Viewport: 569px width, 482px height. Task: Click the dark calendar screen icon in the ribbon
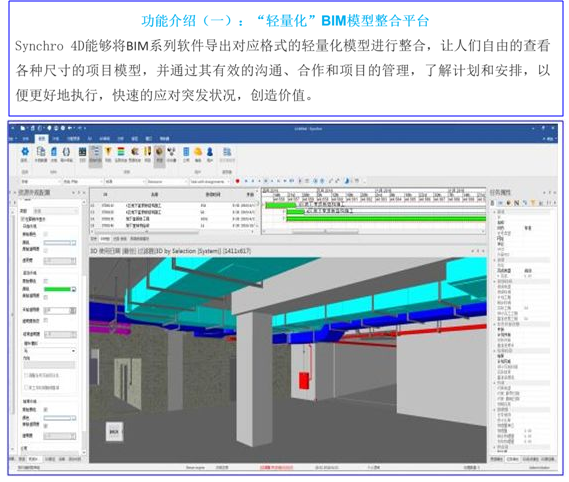[83, 152]
